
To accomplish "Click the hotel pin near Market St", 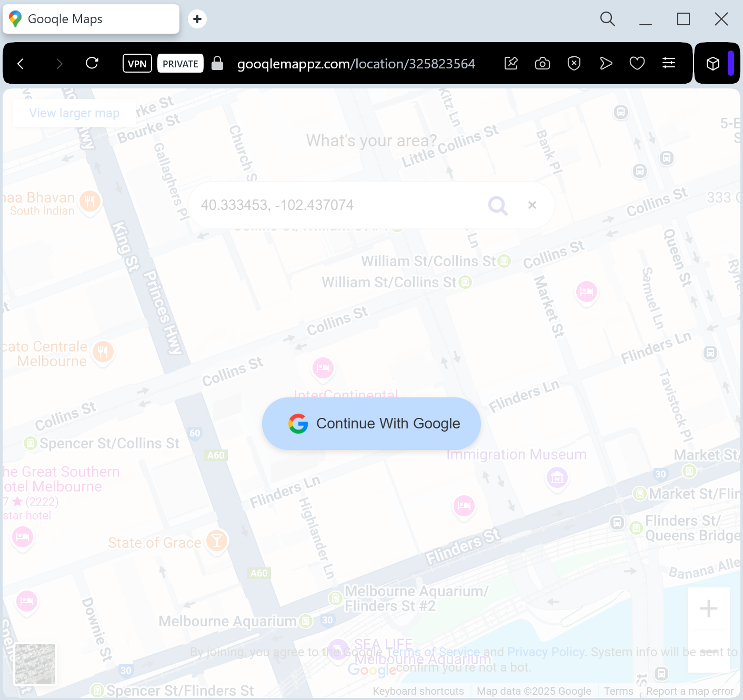I will 587,292.
